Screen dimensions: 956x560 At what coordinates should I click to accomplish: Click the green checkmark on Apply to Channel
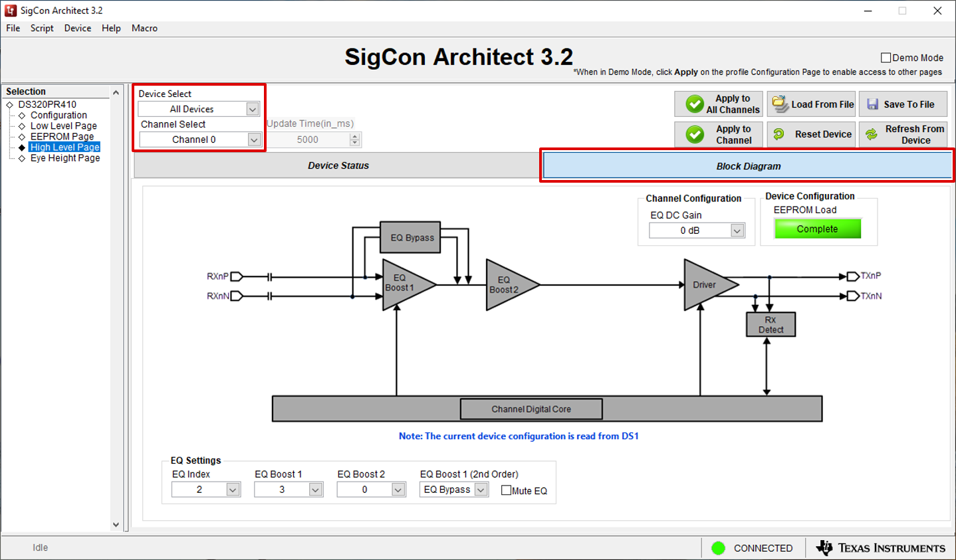coord(695,134)
